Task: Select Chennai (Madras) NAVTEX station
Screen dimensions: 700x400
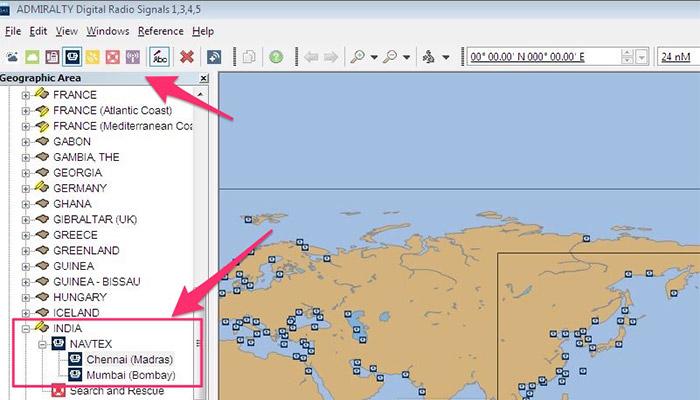Action: pos(129,359)
